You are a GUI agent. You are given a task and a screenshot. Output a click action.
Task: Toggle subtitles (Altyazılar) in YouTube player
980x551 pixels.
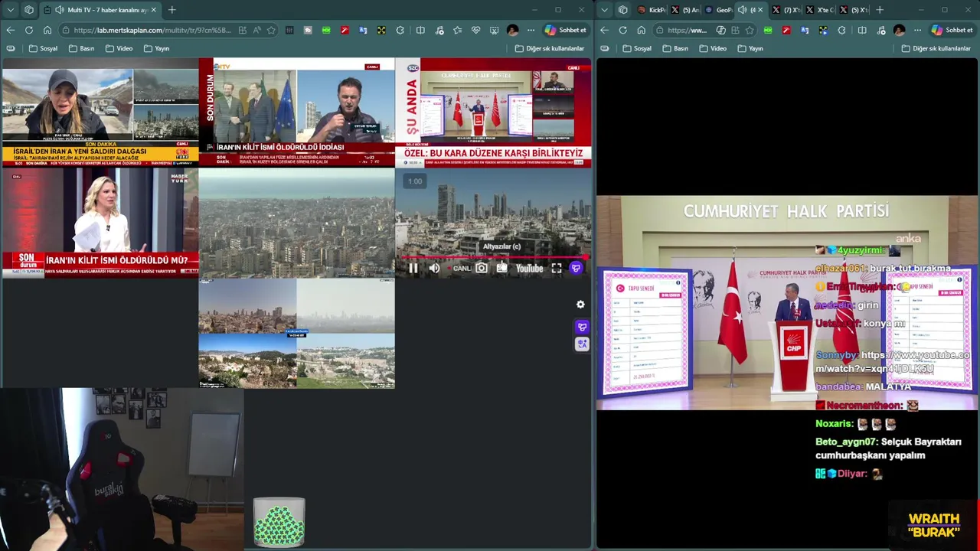click(x=501, y=268)
